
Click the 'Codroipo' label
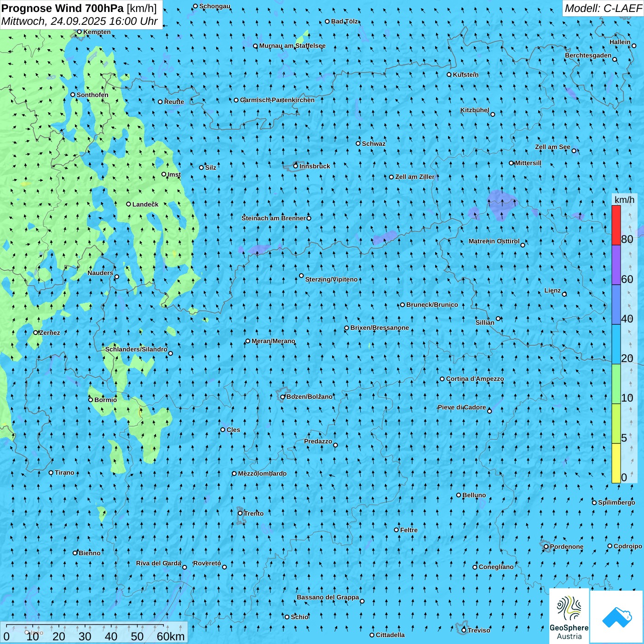point(628,546)
